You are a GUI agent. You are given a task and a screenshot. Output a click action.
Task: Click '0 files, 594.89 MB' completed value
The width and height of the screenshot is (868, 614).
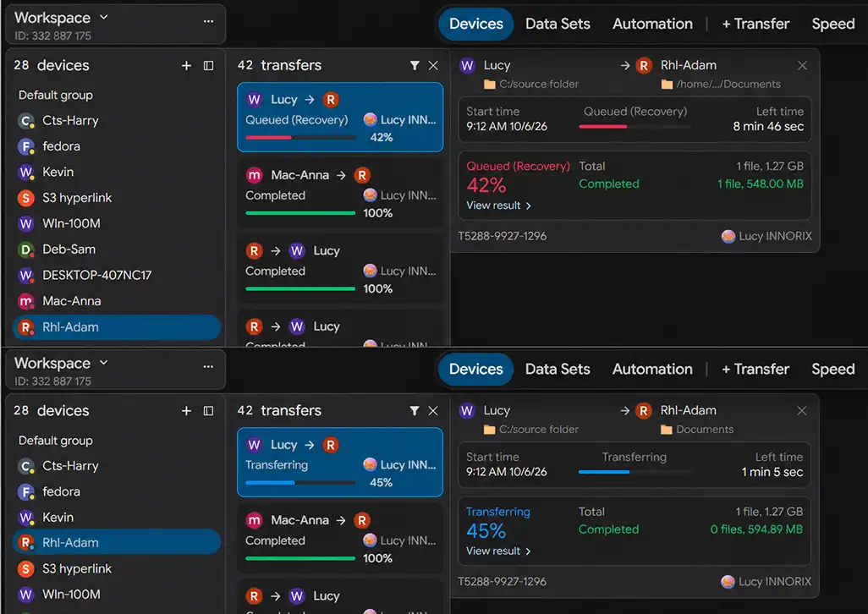pyautogui.click(x=756, y=529)
